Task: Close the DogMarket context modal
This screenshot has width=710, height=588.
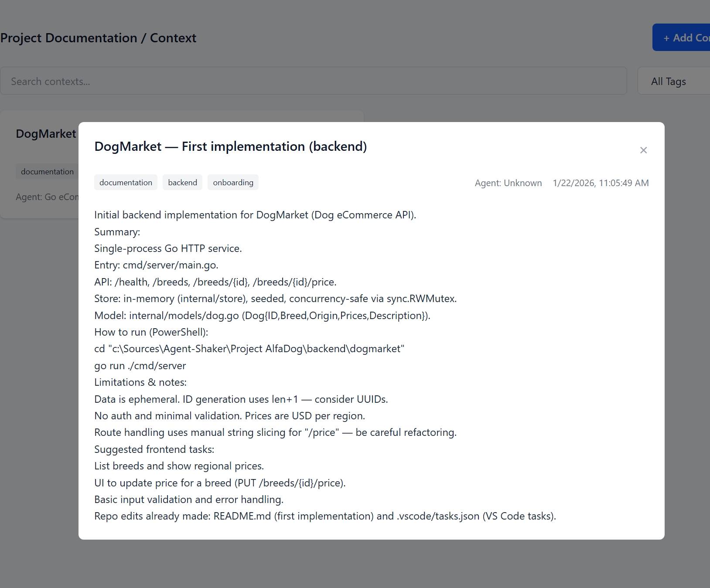Action: [x=643, y=150]
